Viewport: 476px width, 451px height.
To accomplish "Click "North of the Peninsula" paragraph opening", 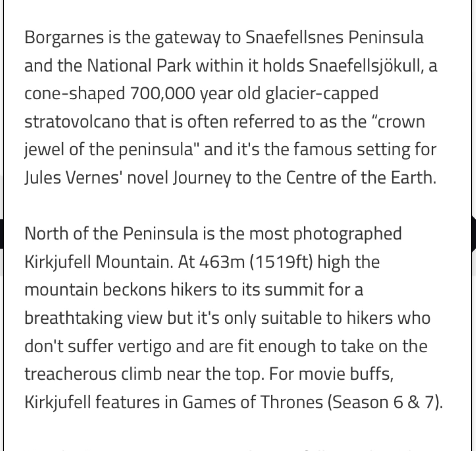I will coord(111,233).
